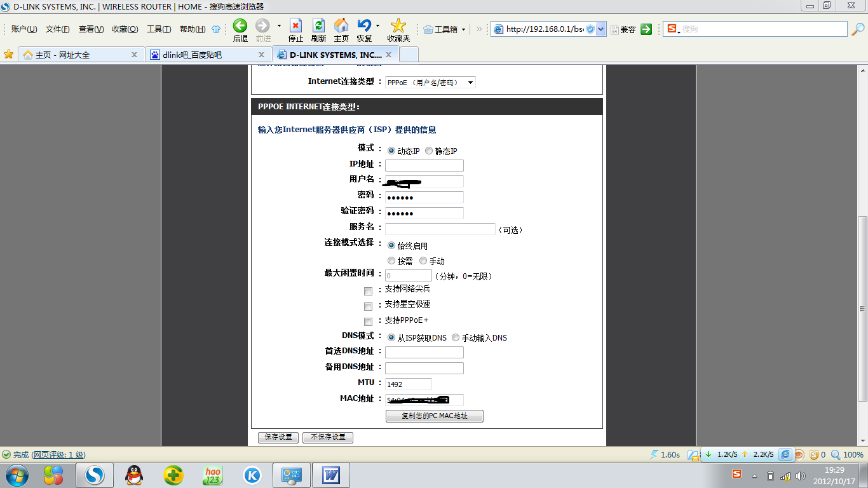The image size is (868, 488).
Task: Open the 账户 menu
Action: (24, 29)
